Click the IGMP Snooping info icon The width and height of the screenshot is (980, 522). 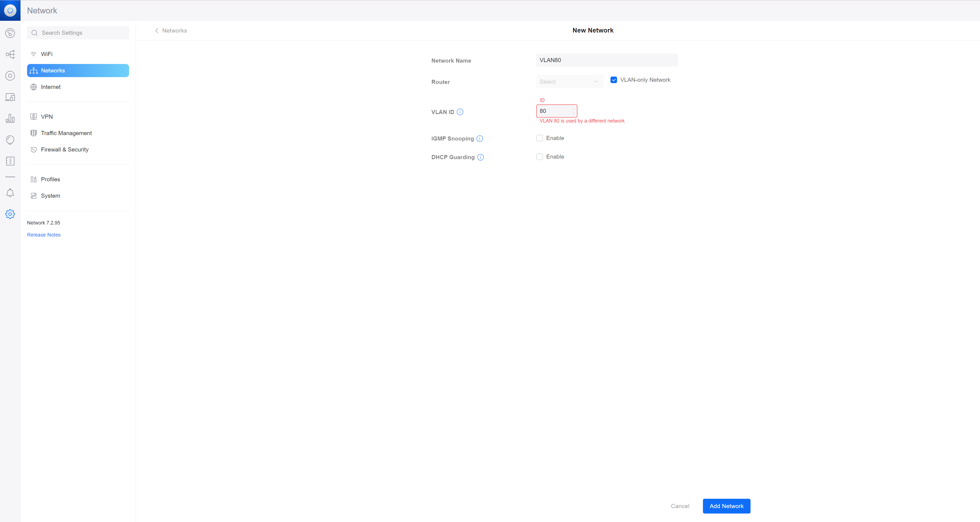click(480, 138)
